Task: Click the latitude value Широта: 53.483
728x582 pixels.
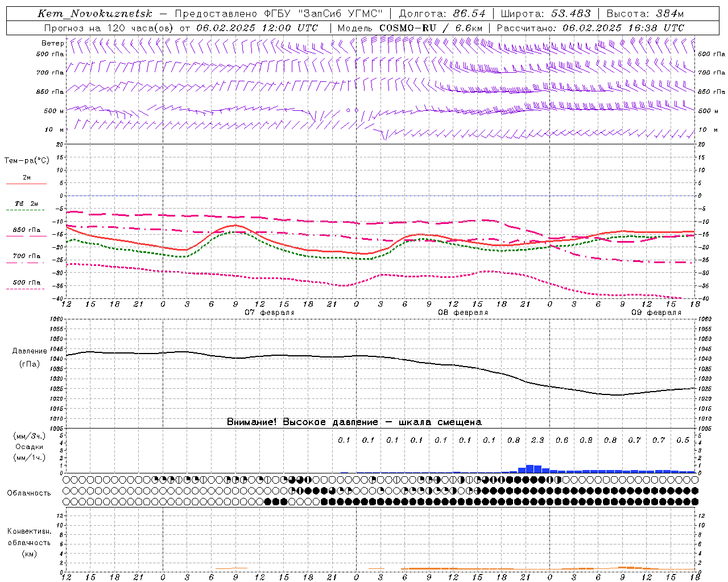Action: [546, 14]
